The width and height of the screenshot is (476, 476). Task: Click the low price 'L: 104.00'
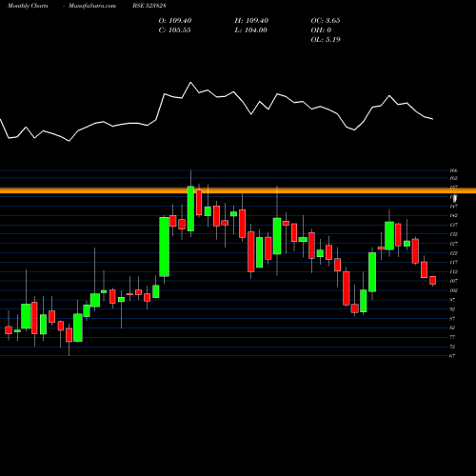coord(250,30)
